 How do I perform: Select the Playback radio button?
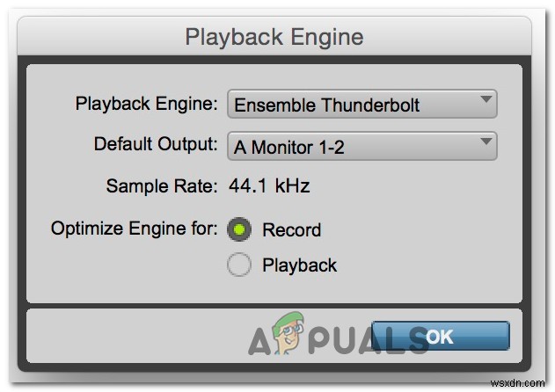(x=238, y=265)
